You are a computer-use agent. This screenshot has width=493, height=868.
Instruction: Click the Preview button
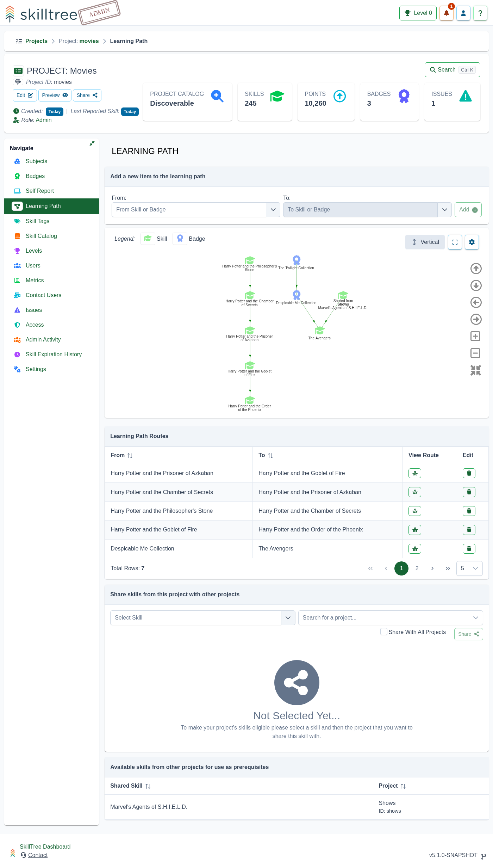click(x=55, y=96)
